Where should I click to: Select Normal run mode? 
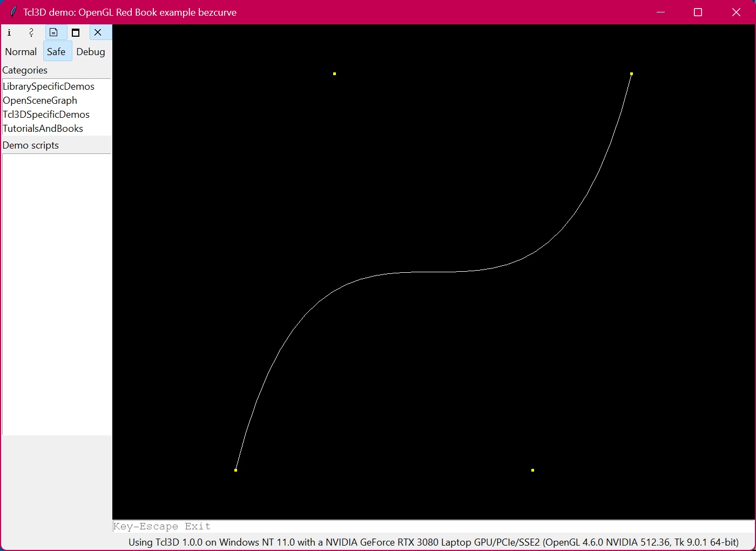(21, 52)
